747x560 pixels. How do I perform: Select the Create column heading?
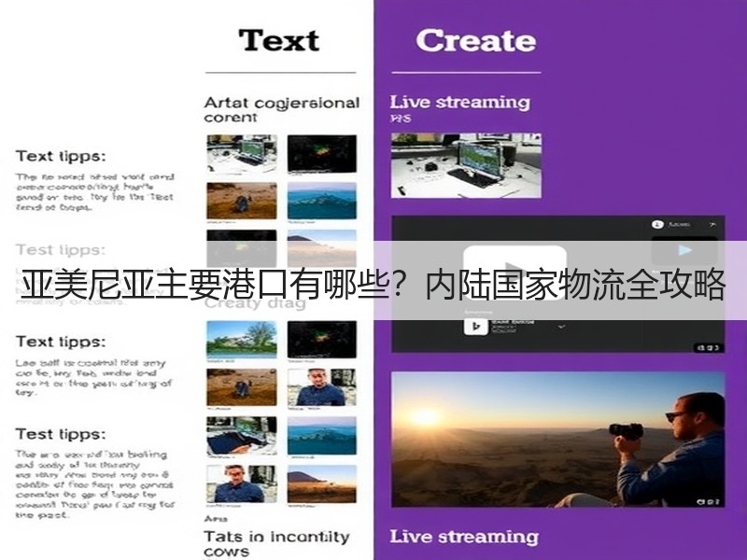point(476,40)
